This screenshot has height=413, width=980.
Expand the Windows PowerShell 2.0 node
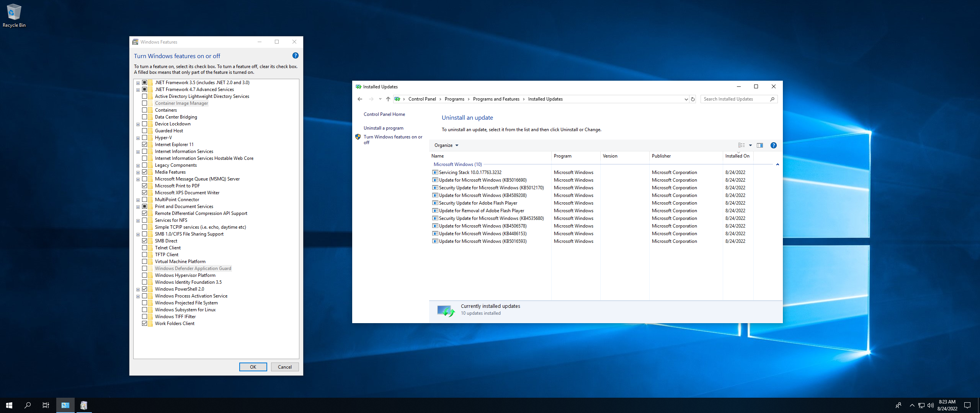138,289
